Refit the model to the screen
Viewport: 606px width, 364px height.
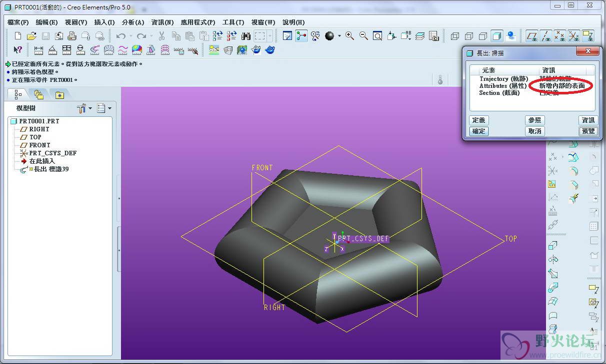(377, 36)
